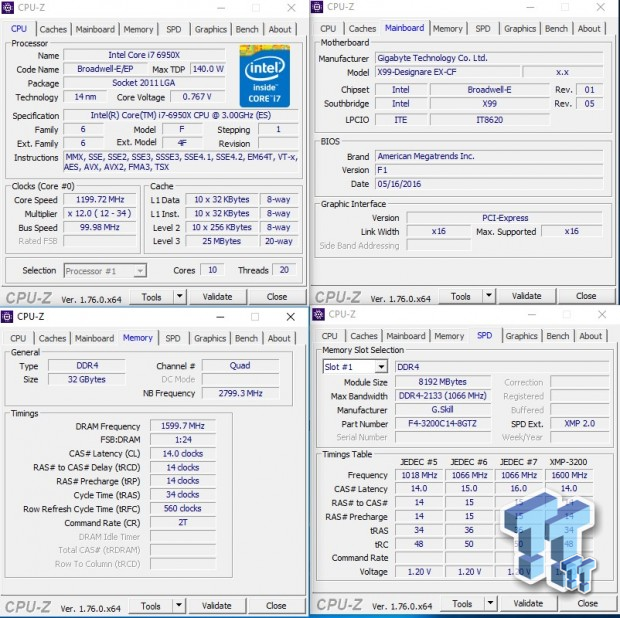The image size is (620, 618).
Task: Select Mainboard tab in SPD window
Action: pos(406,336)
